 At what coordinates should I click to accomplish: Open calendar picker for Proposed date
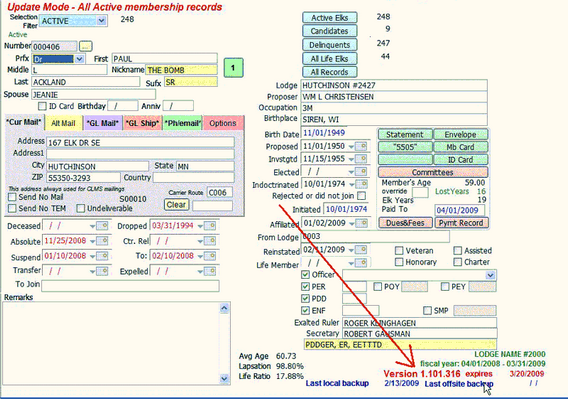pos(361,146)
